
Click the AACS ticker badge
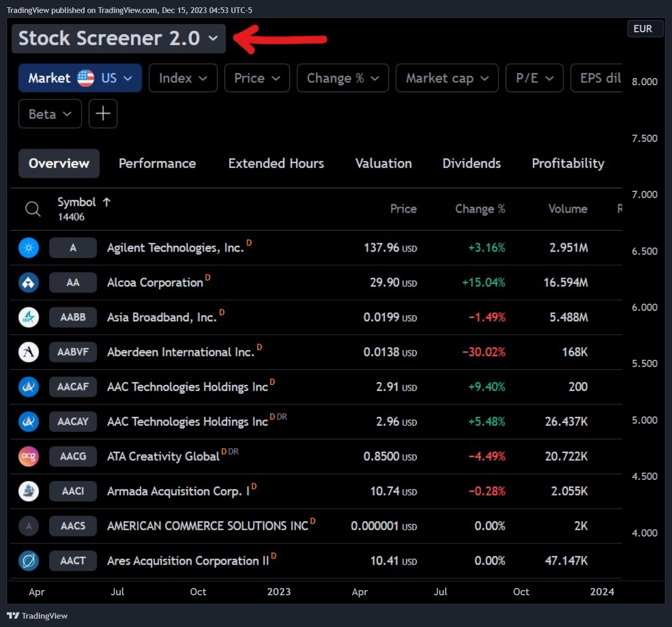click(73, 526)
